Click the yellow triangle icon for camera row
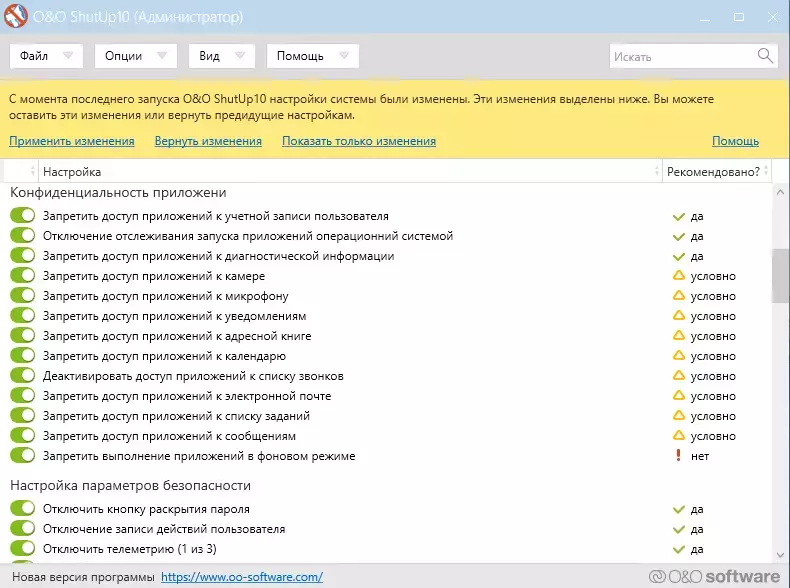Viewport: 790px width, 588px height. click(679, 276)
